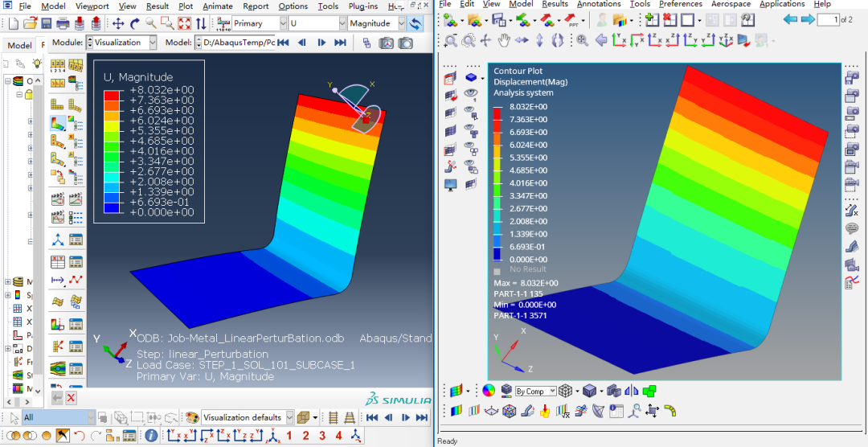
Task: Click the Abaqus Plot Contours toolbox icon
Action: (x=57, y=123)
